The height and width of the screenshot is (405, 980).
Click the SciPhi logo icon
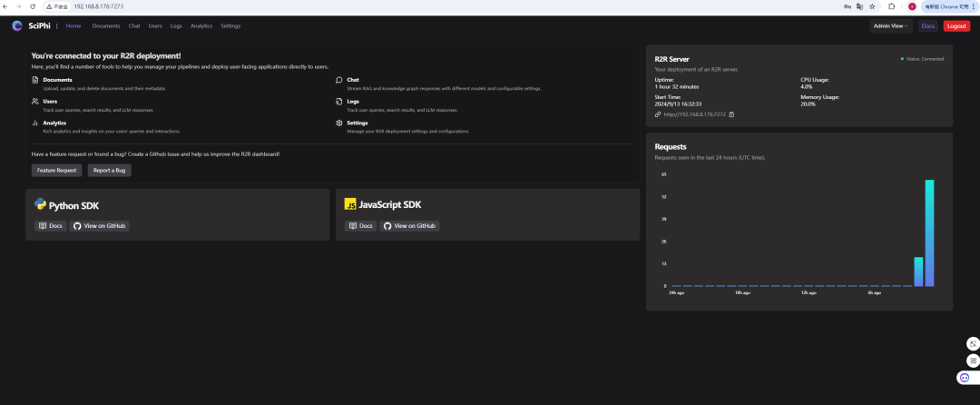pyautogui.click(x=16, y=25)
